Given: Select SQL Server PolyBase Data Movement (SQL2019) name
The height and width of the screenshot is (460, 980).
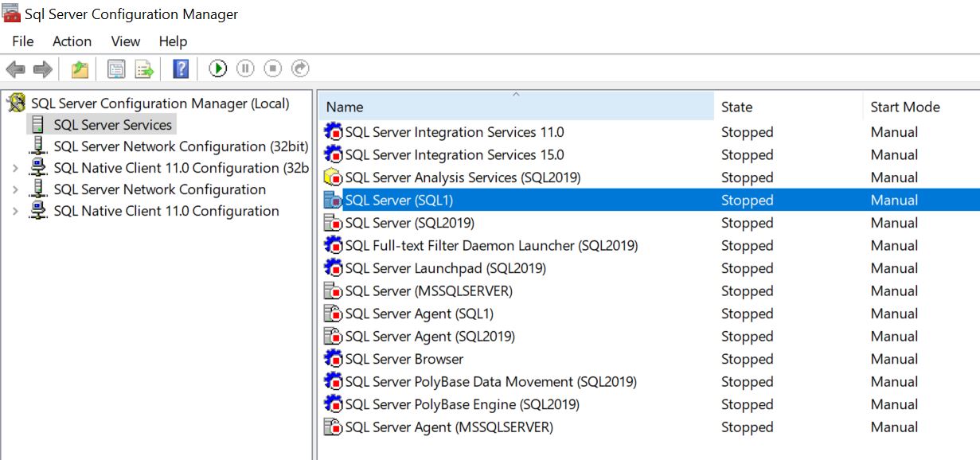Looking at the screenshot, I should [490, 382].
